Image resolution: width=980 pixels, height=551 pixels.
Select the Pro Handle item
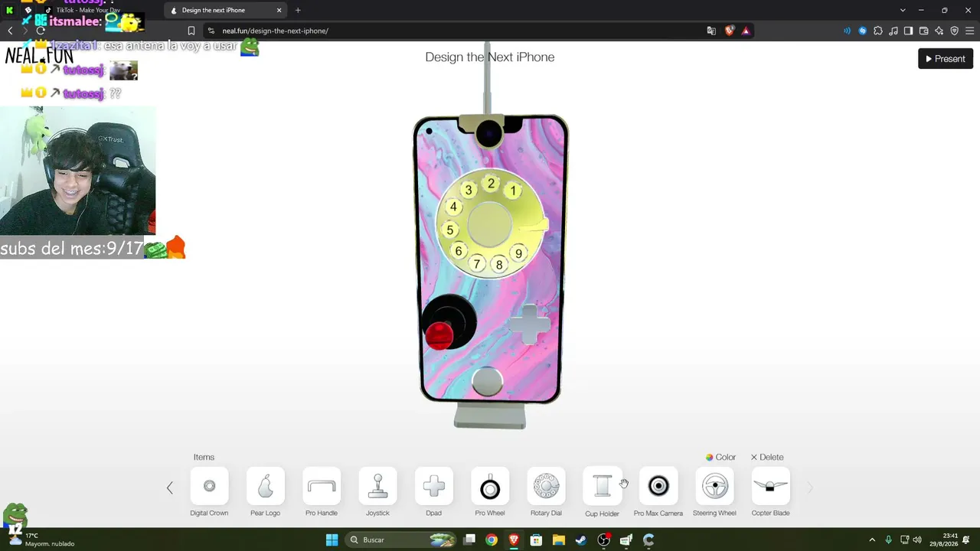pyautogui.click(x=322, y=487)
